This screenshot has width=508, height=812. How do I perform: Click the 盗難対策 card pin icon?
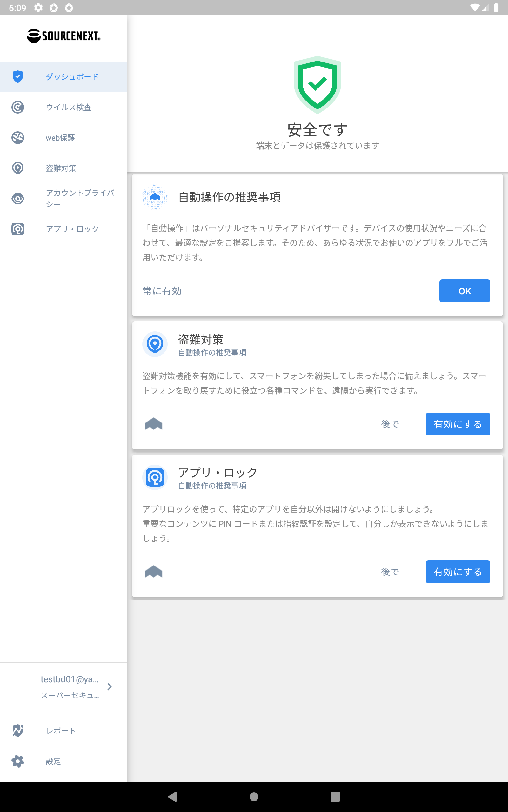pos(155,344)
